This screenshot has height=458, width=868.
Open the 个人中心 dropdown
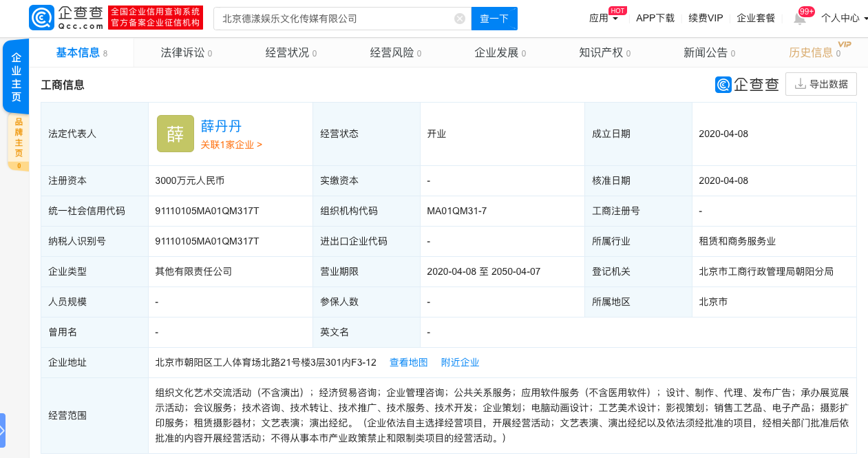[843, 19]
